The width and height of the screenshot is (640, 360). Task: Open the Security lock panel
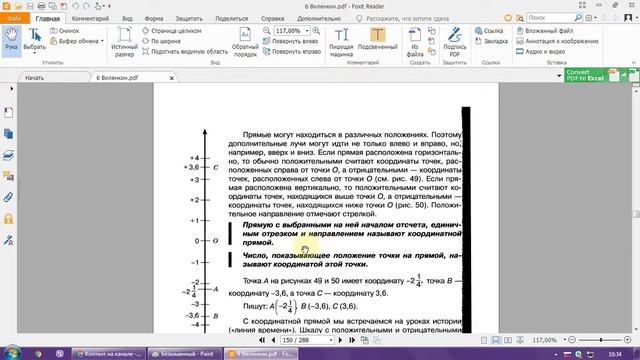pyautogui.click(x=8, y=219)
